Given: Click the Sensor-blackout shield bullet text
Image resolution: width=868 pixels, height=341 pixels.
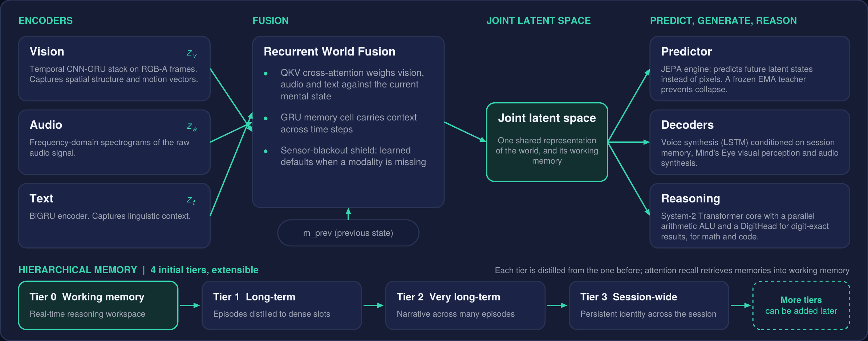Looking at the screenshot, I should click(x=353, y=156).
